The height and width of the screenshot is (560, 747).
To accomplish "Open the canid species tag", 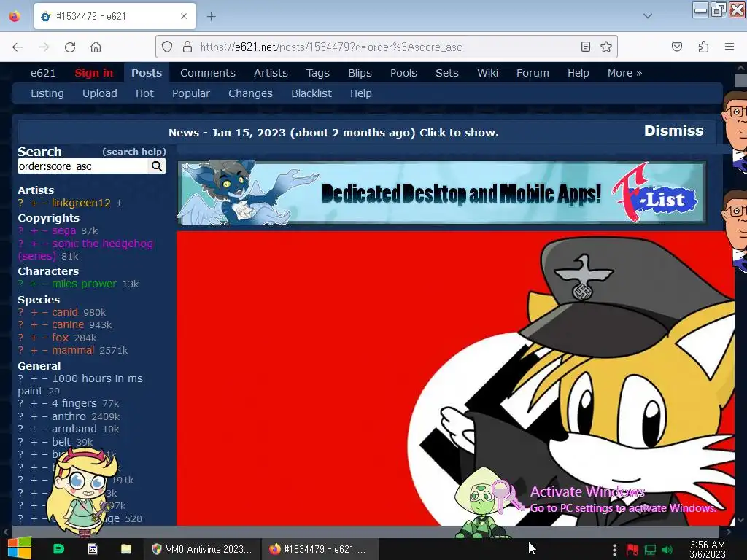I will pos(65,312).
